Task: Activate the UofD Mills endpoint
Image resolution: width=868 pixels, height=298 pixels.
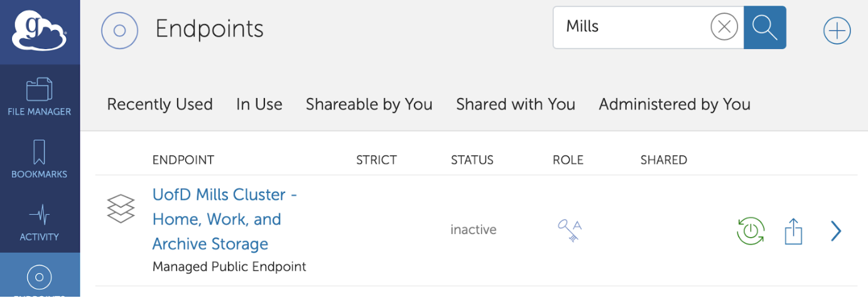Action: (751, 231)
